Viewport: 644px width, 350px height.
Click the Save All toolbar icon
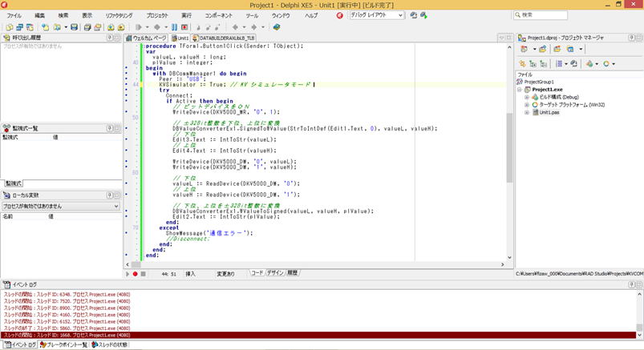[x=87, y=27]
